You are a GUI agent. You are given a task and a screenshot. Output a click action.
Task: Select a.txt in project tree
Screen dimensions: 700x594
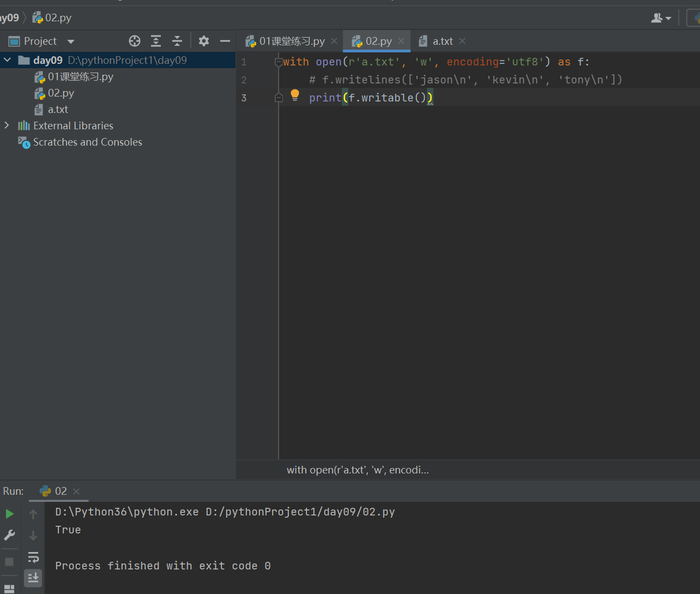(51, 109)
